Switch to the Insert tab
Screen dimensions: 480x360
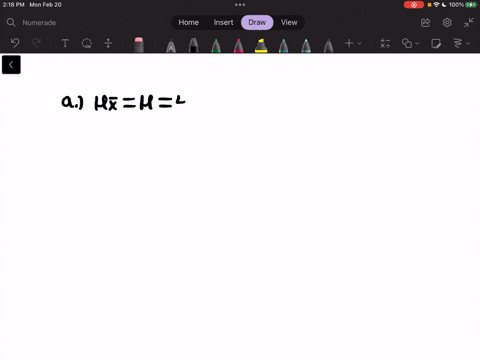223,22
